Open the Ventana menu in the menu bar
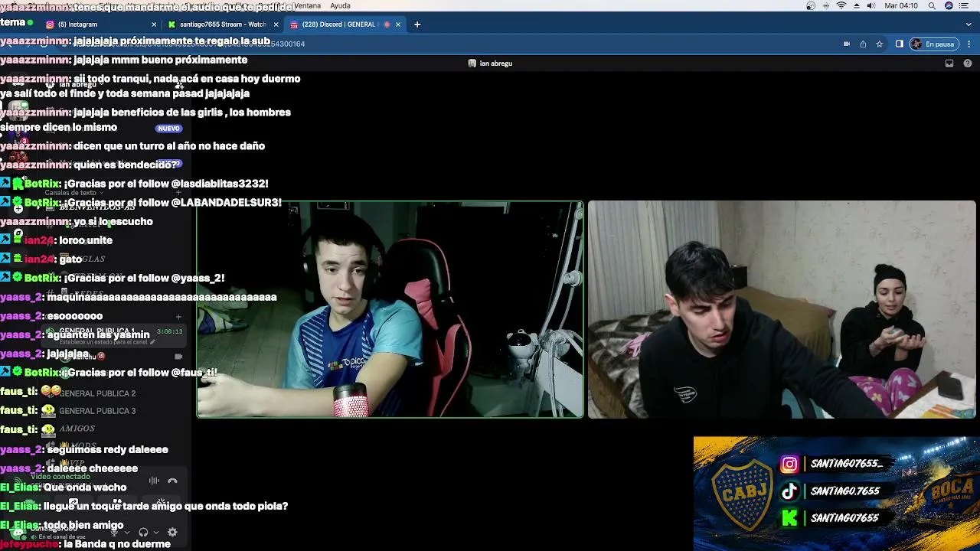The width and height of the screenshot is (980, 551). click(307, 5)
